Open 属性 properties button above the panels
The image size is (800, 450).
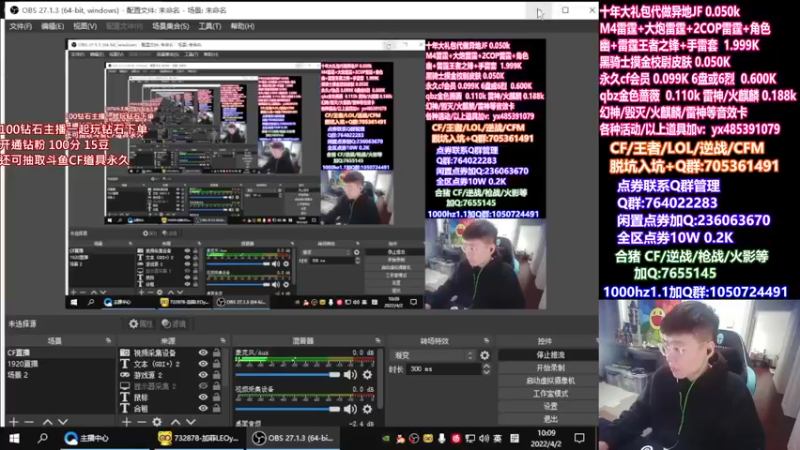point(141,324)
